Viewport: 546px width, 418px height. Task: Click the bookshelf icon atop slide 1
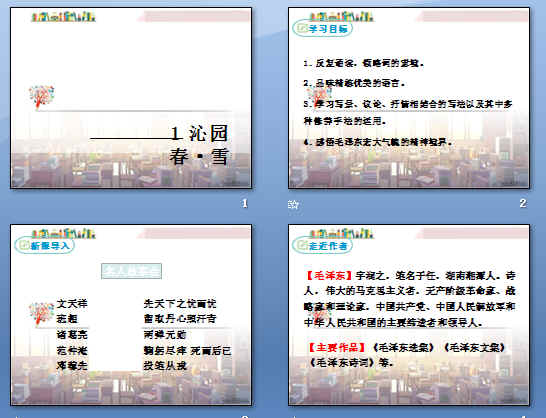(x=63, y=16)
